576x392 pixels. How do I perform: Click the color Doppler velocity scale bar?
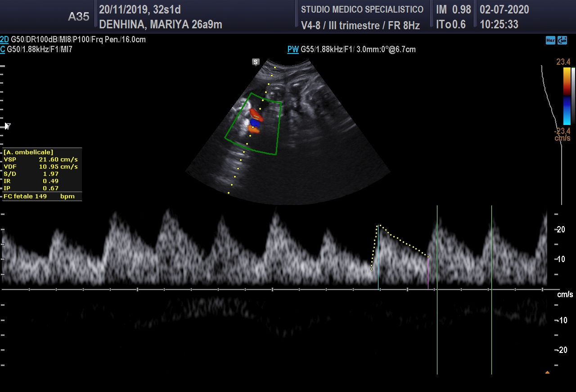tap(567, 96)
